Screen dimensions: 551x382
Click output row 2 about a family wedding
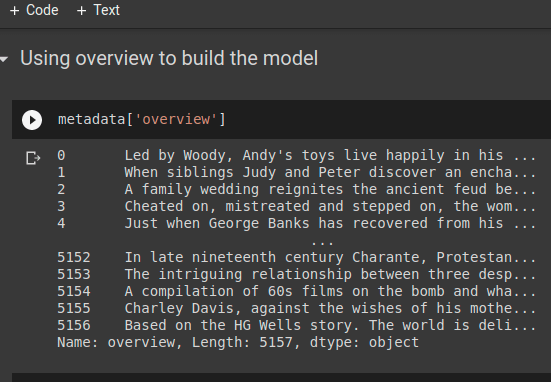pos(296,189)
